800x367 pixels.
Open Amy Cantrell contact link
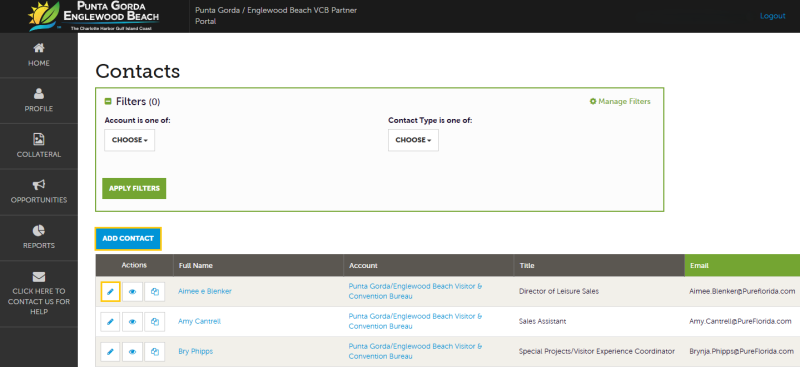coord(199,322)
